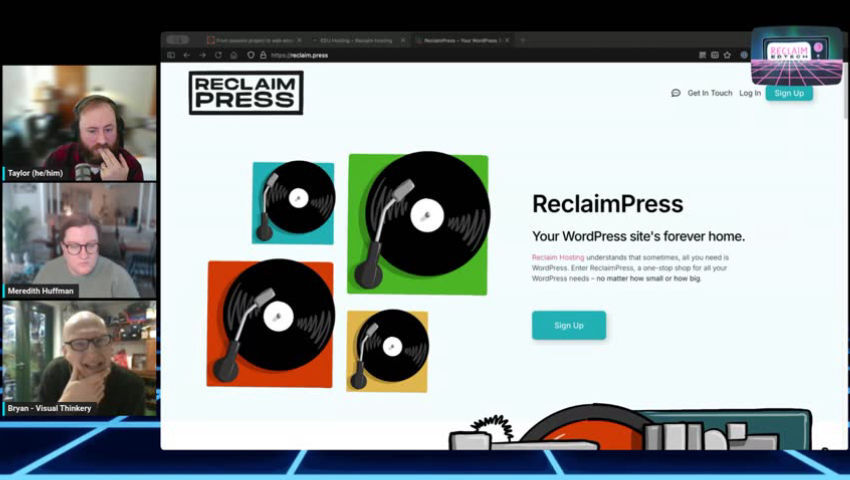The height and width of the screenshot is (480, 850).
Task: Click the Log In link
Action: click(750, 93)
